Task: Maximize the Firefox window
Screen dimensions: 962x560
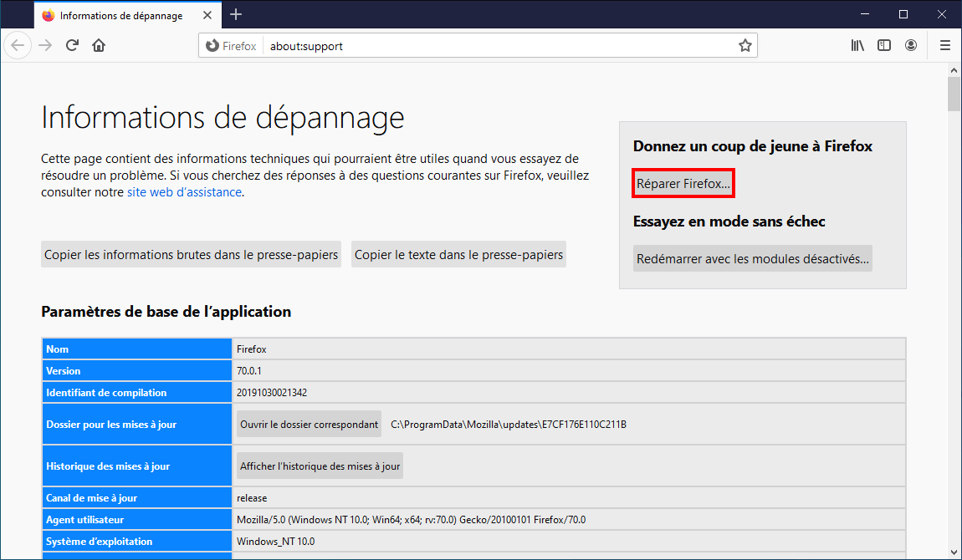Action: coord(903,14)
